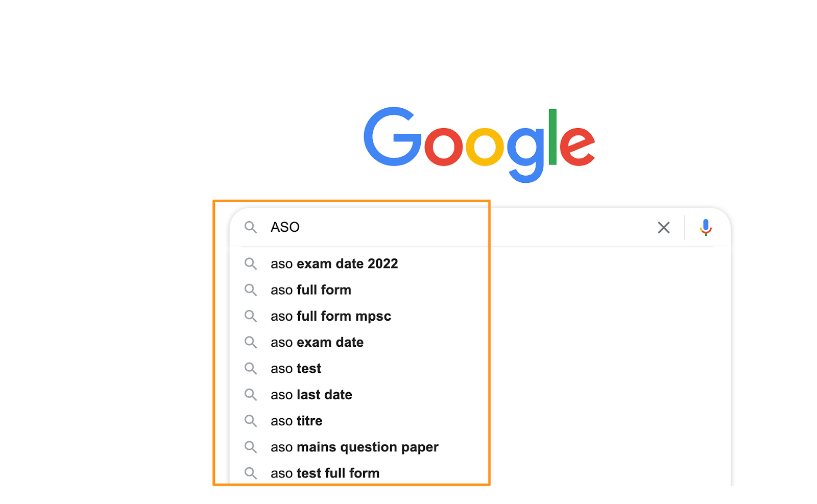
Task: Click the Google logo
Action: tap(479, 145)
